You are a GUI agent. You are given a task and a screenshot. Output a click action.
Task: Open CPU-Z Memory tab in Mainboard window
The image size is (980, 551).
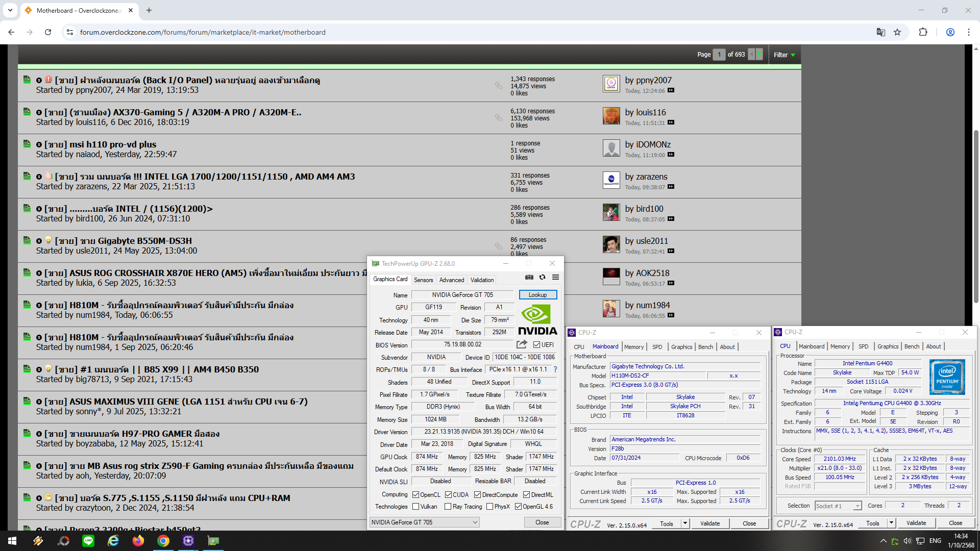tap(634, 347)
